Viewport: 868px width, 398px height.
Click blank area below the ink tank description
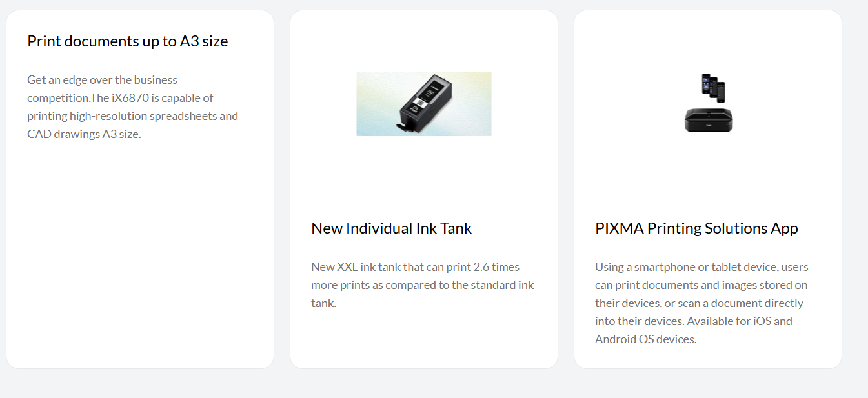(x=423, y=339)
